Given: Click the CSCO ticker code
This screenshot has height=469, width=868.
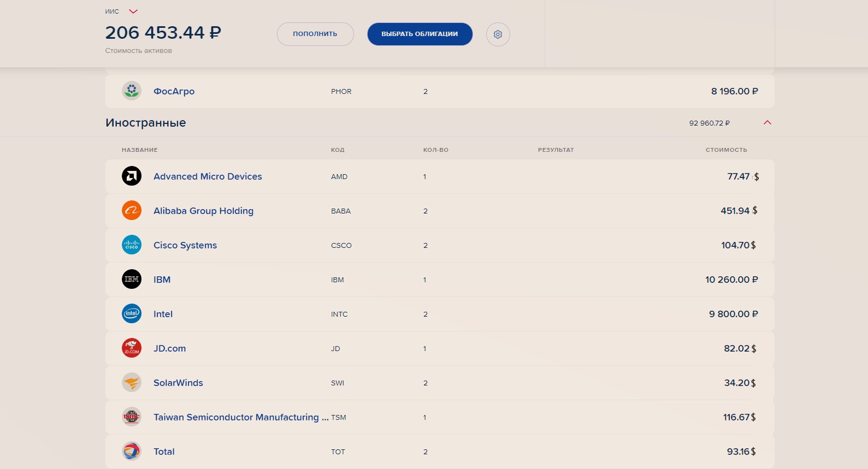Looking at the screenshot, I should [341, 246].
